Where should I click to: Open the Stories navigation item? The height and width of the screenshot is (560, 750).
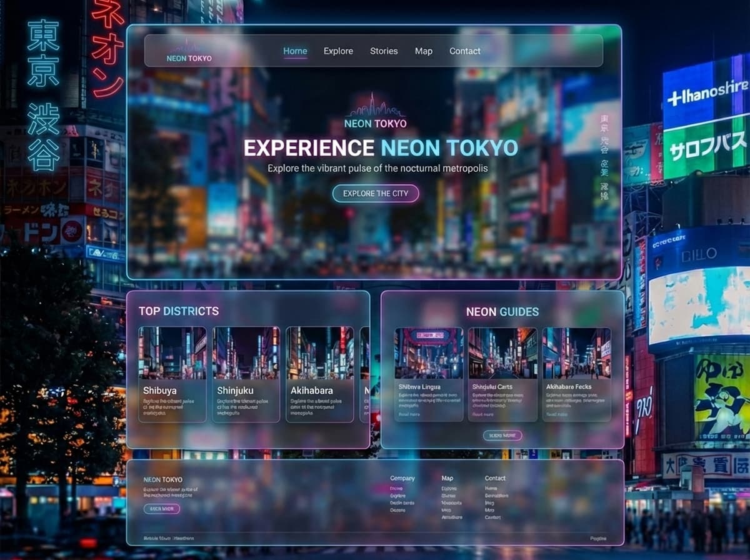point(384,51)
